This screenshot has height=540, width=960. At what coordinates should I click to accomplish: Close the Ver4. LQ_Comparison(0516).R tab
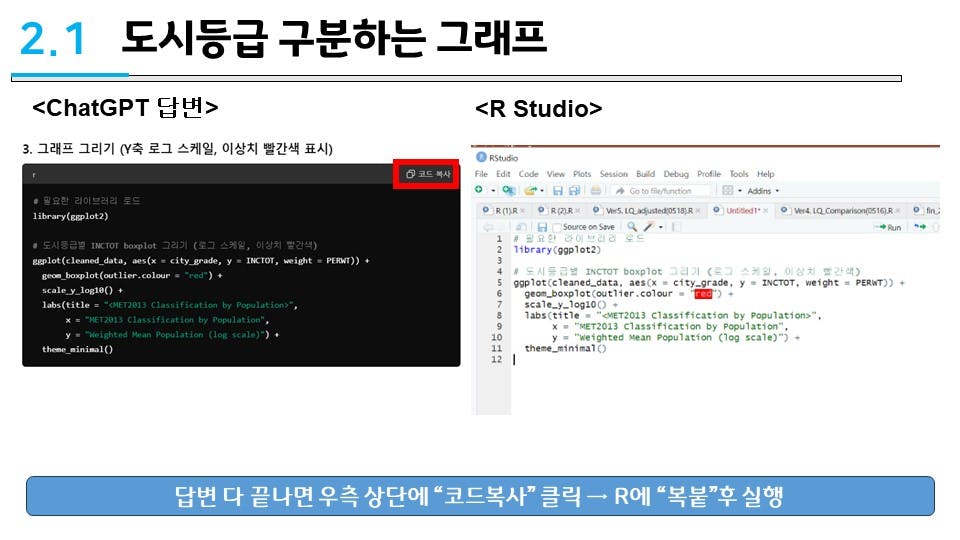pyautogui.click(x=898, y=211)
